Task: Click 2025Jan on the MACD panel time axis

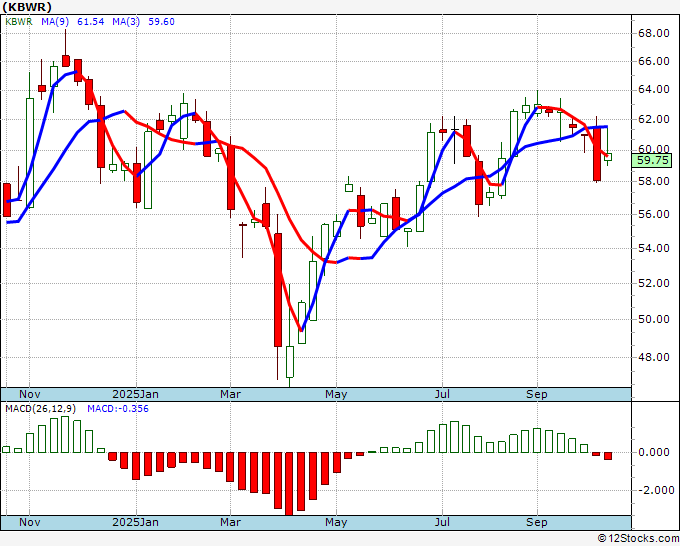Action: pyautogui.click(x=135, y=522)
